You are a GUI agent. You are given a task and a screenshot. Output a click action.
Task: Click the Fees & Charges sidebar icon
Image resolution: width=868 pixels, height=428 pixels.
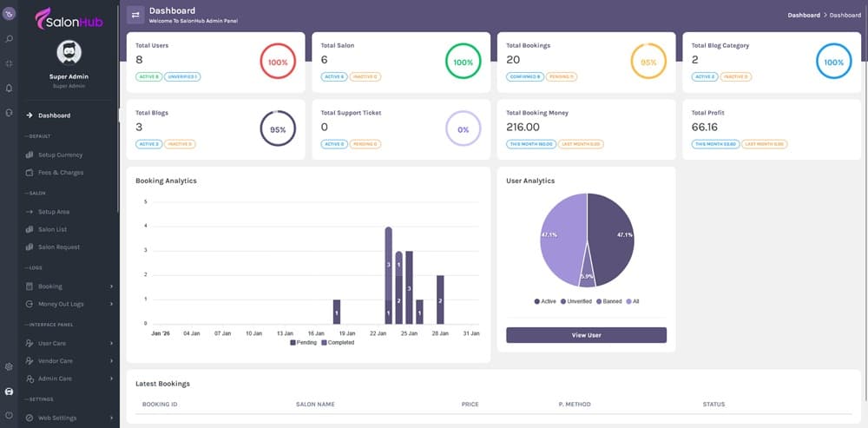tap(30, 173)
